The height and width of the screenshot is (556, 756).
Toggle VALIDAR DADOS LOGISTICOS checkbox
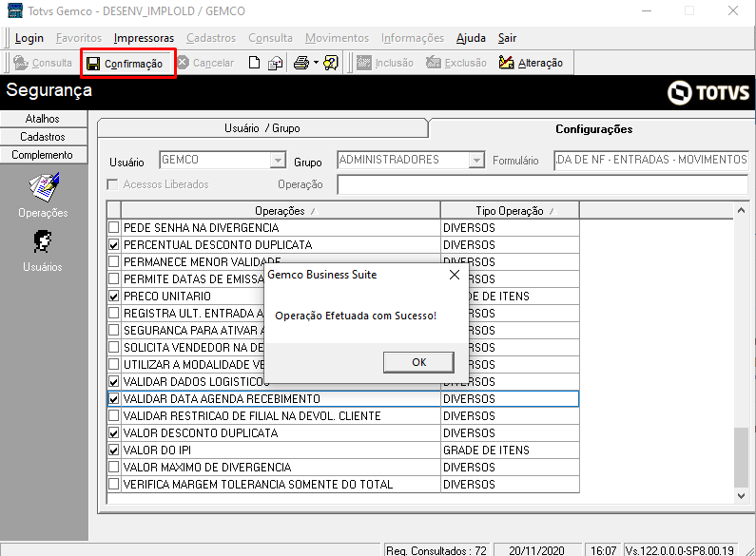[114, 381]
